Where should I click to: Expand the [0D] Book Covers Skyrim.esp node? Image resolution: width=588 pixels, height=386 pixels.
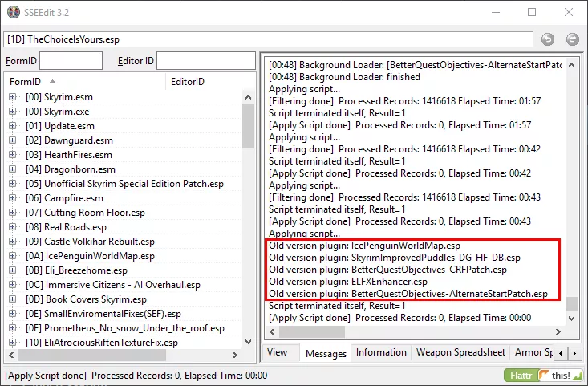pyautogui.click(x=12, y=299)
